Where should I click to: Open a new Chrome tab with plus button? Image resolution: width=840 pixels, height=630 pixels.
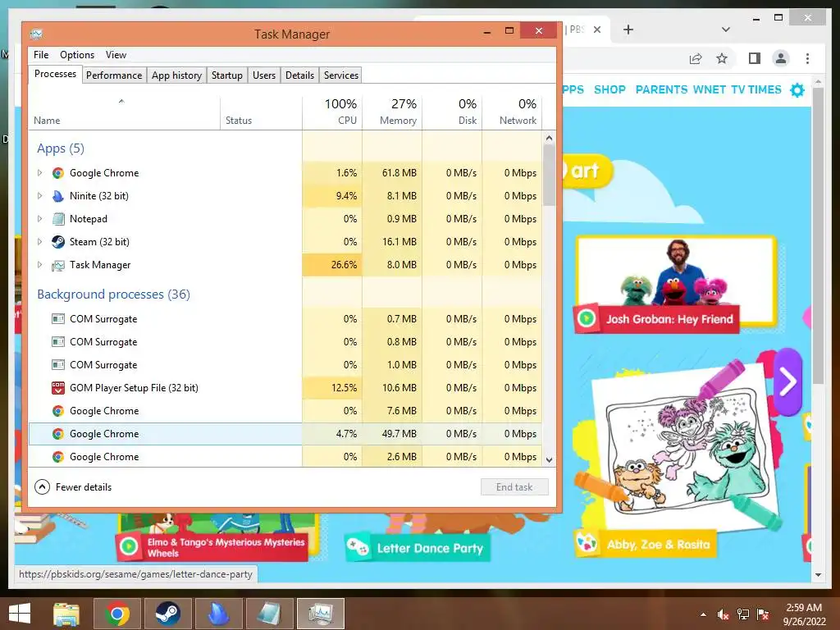(628, 30)
